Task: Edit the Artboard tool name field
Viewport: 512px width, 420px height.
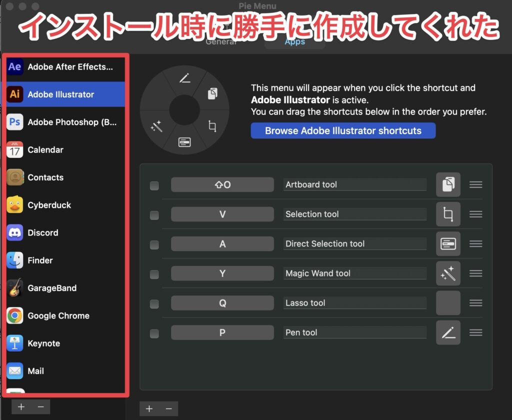Action: 355,184
